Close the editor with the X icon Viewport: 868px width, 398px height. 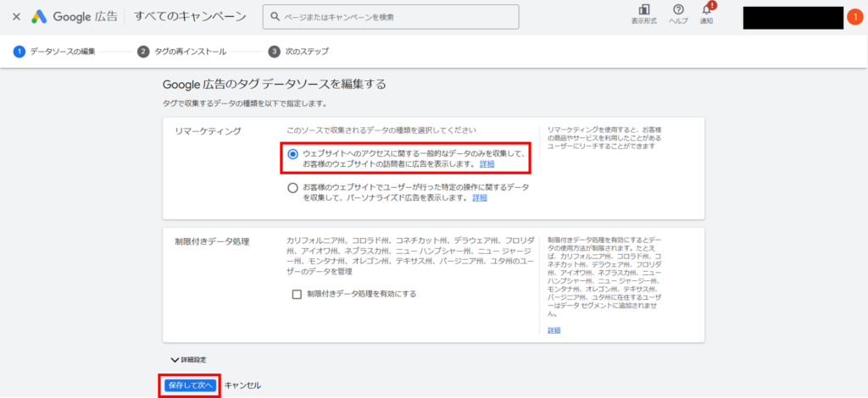tap(17, 17)
